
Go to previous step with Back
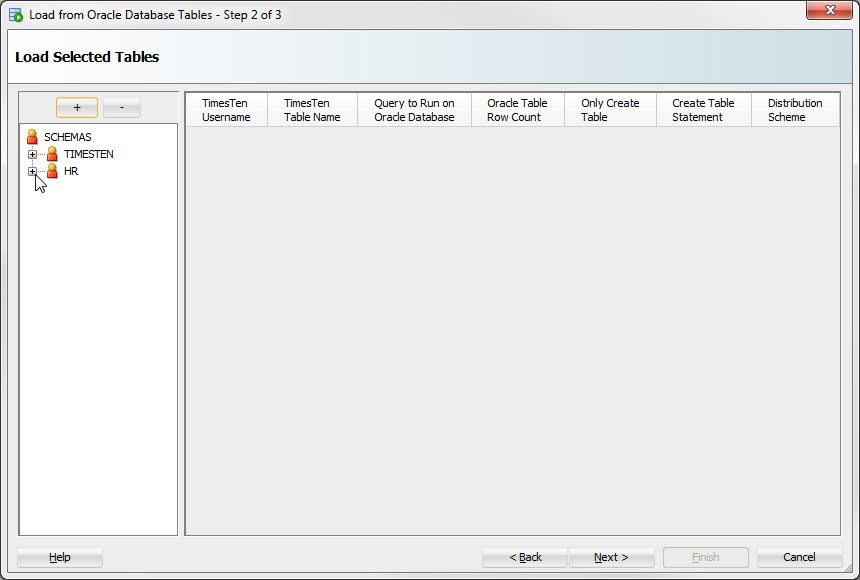pos(525,558)
